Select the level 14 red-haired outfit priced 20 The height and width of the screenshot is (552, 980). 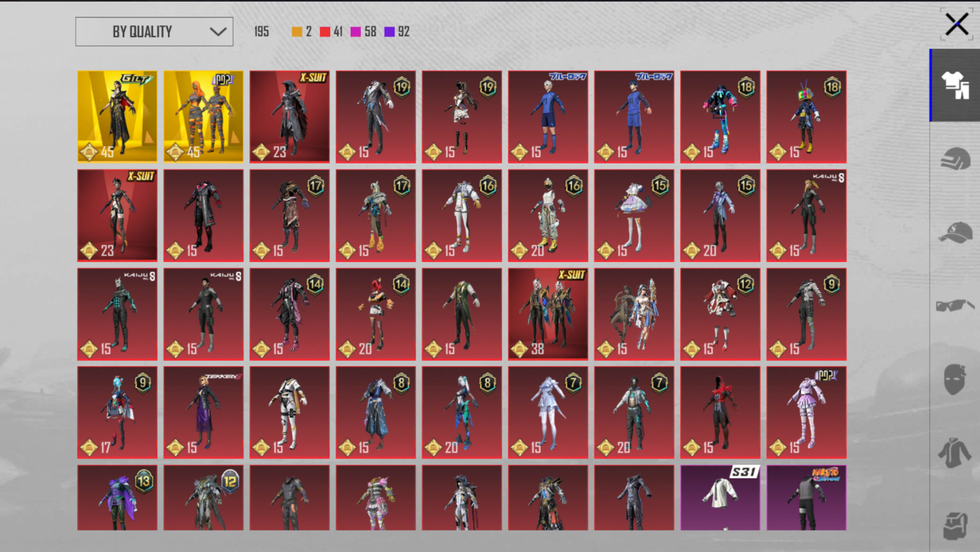[x=376, y=314]
